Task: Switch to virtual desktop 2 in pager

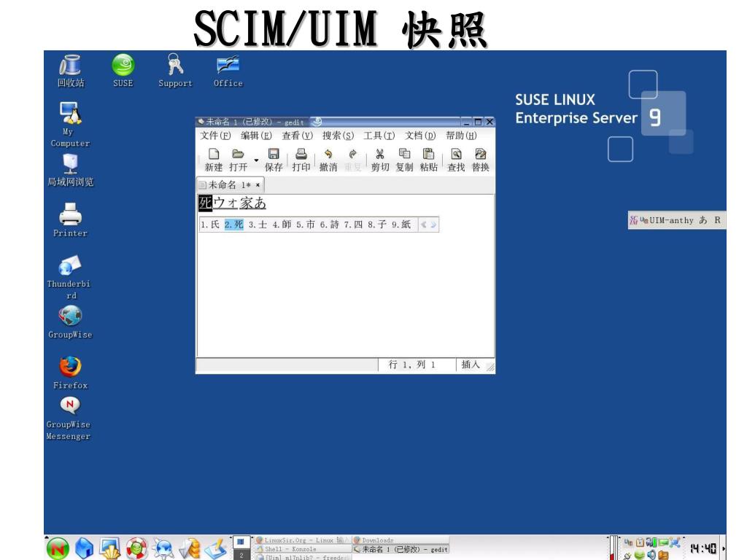Action: click(x=241, y=555)
